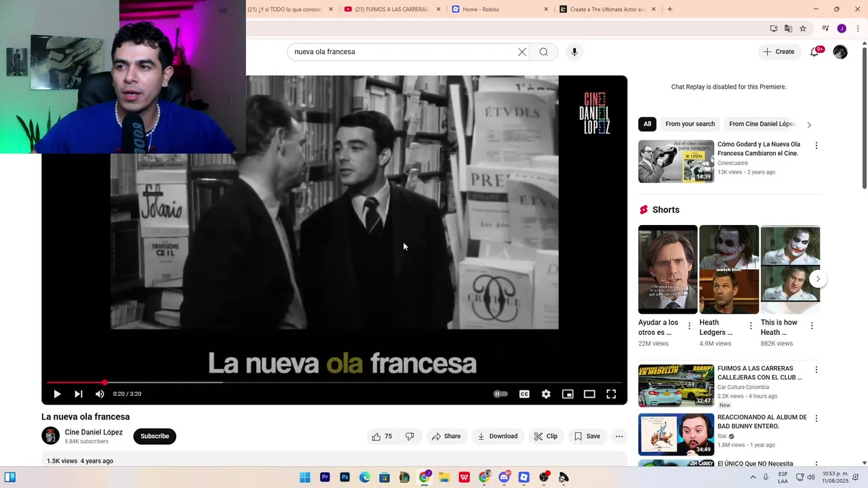Screen dimensions: 868x488
Task: Click the search magnifier button
Action: (544, 52)
